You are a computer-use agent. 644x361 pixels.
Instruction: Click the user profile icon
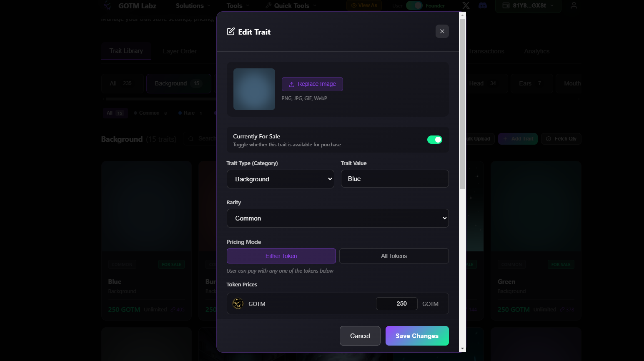574,5
